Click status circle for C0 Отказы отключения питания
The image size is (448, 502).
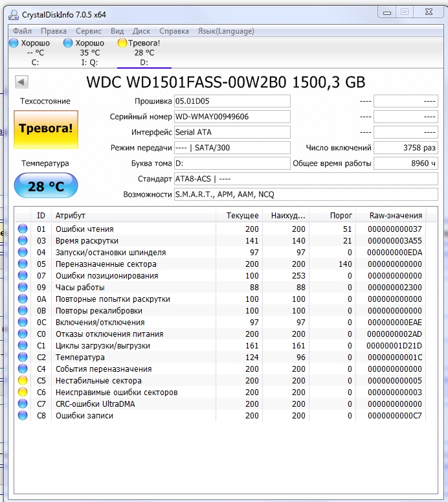(23, 334)
